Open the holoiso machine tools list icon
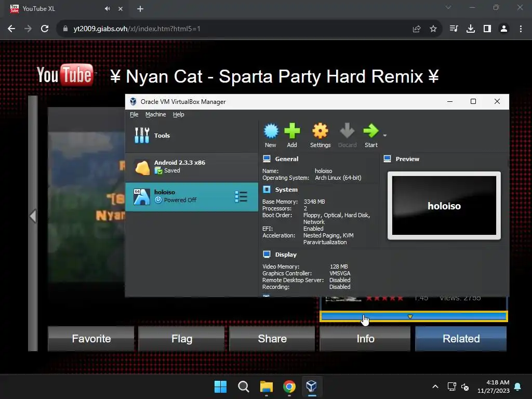The height and width of the screenshot is (399, 532). pyautogui.click(x=241, y=197)
